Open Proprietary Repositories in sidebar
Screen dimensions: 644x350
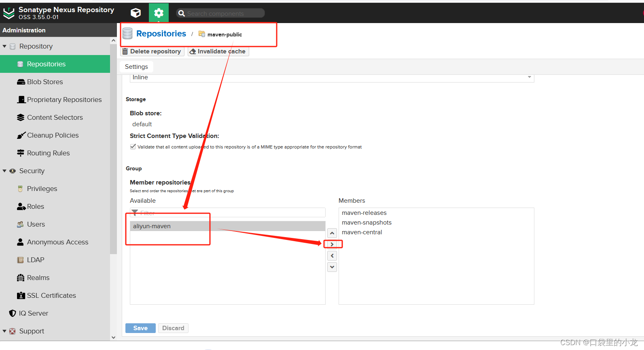[55, 100]
